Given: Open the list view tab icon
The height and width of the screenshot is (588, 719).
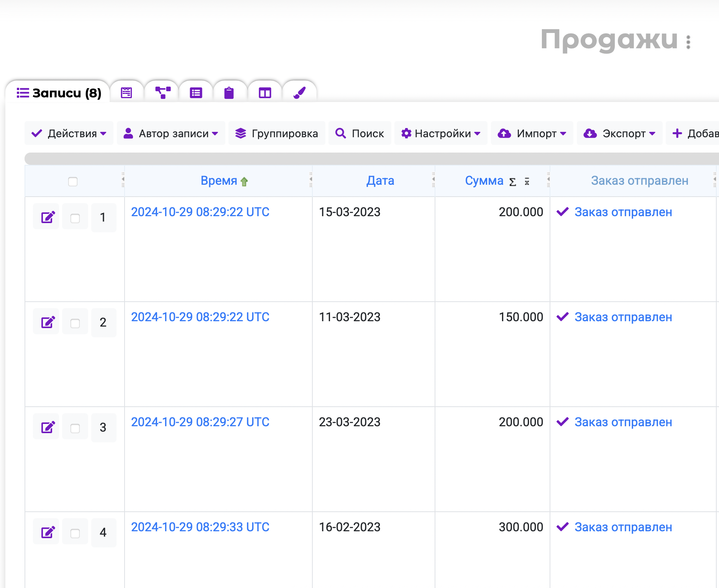Looking at the screenshot, I should (x=196, y=93).
